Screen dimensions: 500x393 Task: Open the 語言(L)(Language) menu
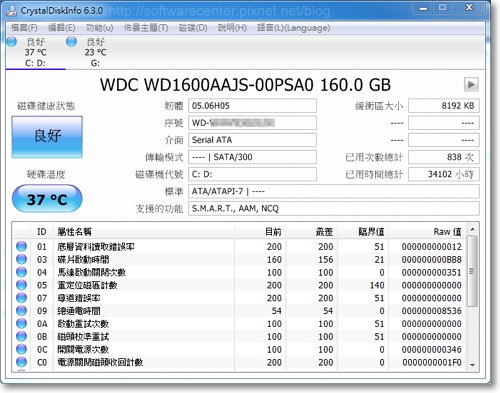pos(293,28)
